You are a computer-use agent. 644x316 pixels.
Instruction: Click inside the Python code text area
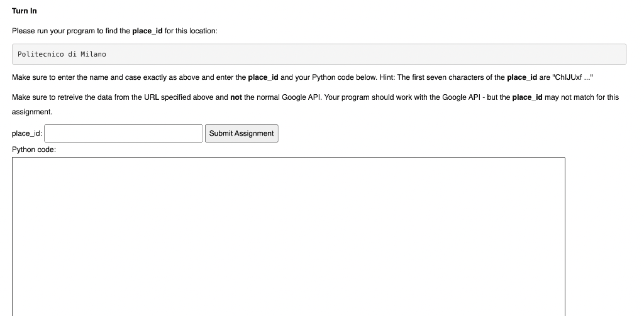[288, 236]
